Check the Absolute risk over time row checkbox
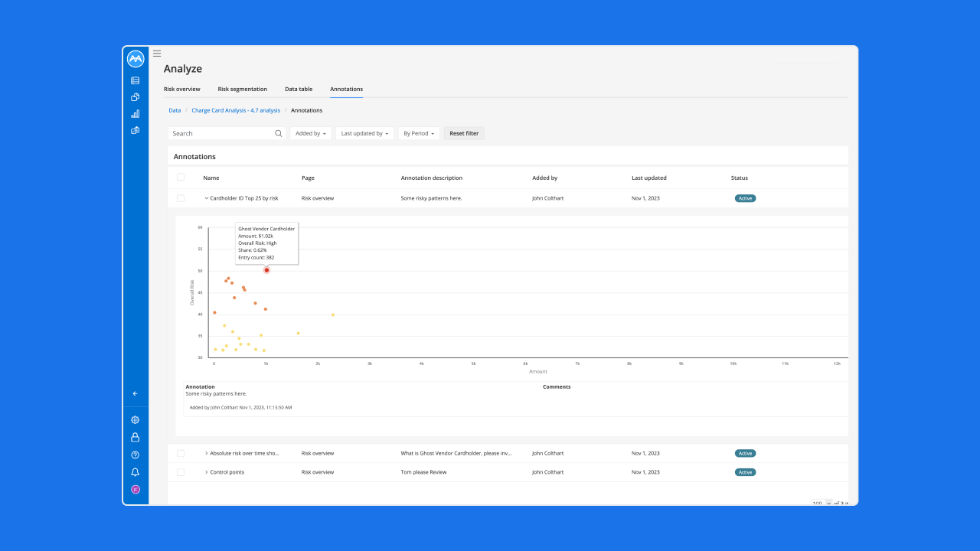Screen dimensions: 980x551 tap(181, 453)
